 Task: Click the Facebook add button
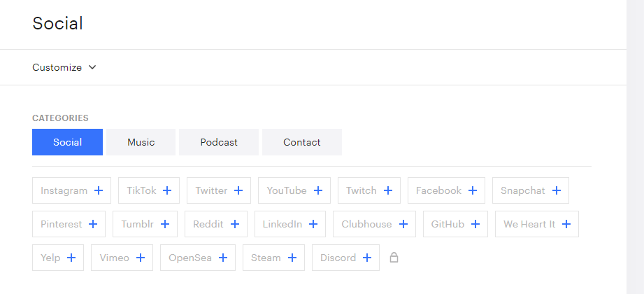[446, 190]
